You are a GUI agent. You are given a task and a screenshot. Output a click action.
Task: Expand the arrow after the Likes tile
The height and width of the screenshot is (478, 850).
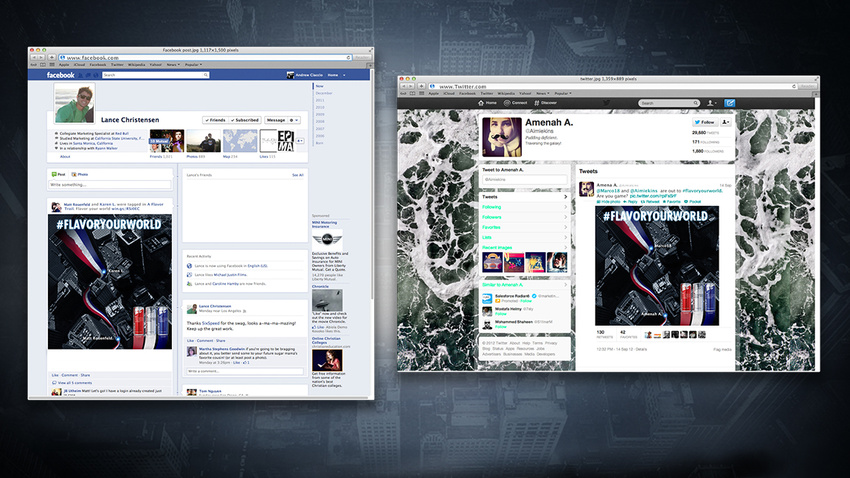[300, 141]
